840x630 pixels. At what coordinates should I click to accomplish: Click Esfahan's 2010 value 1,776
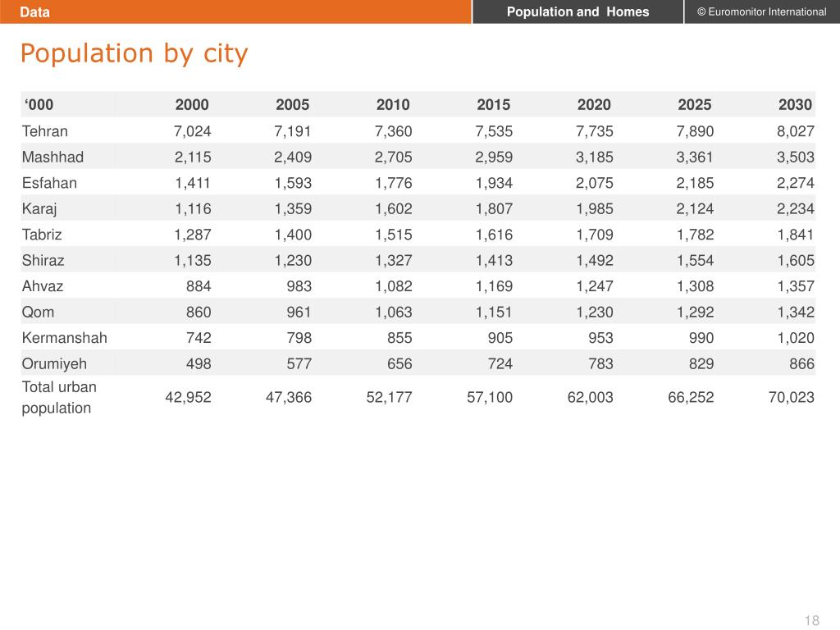394,183
